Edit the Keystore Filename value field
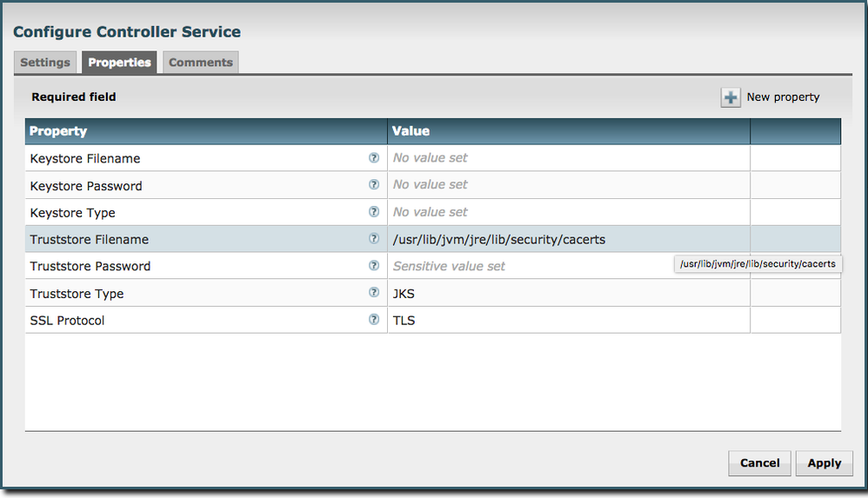The height and width of the screenshot is (498, 868). click(568, 158)
